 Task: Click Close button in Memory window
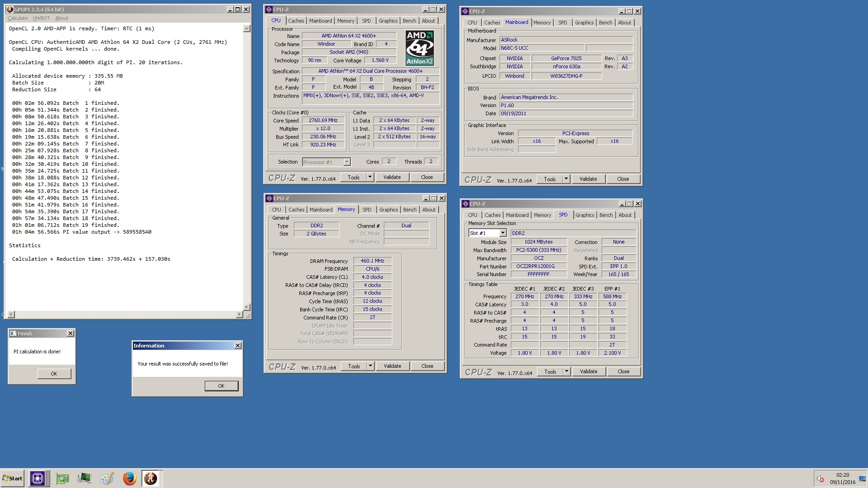(x=427, y=366)
